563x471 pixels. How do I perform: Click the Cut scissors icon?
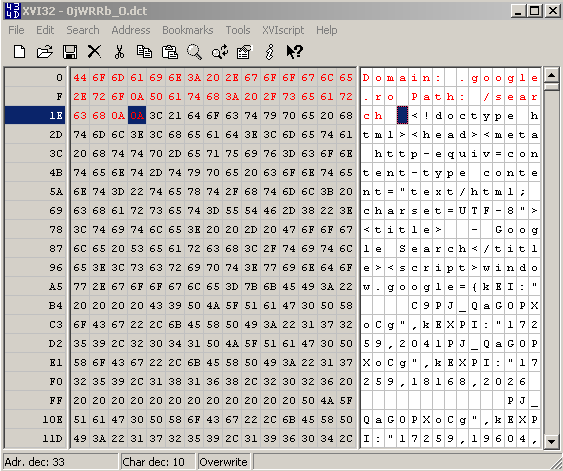119,52
